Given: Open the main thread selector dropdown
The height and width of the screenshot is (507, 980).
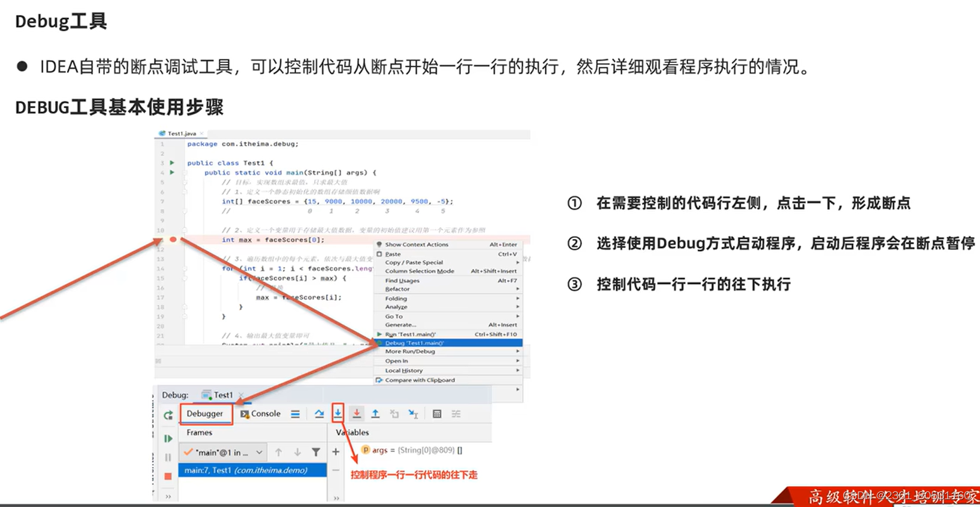Looking at the screenshot, I should [224, 452].
